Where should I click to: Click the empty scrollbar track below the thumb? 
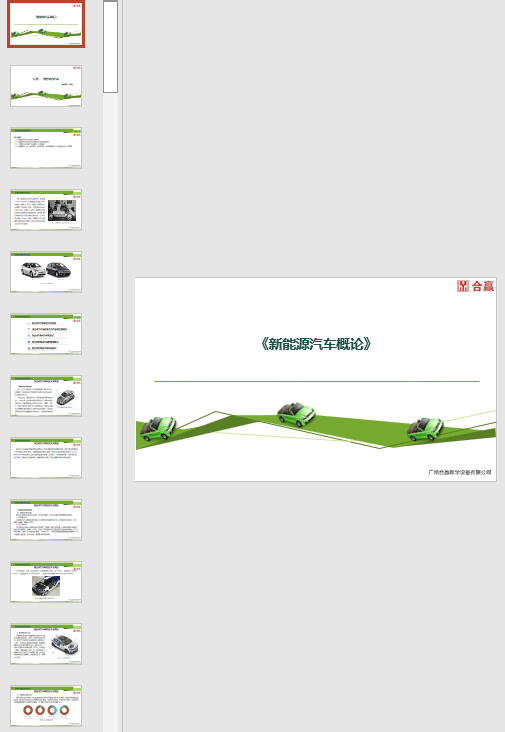click(111, 411)
